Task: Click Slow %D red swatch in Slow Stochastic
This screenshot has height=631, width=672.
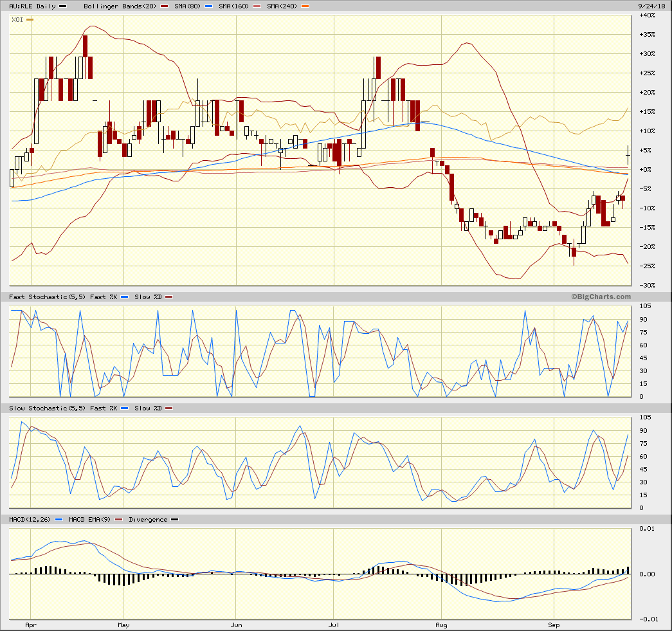Action: (x=169, y=408)
